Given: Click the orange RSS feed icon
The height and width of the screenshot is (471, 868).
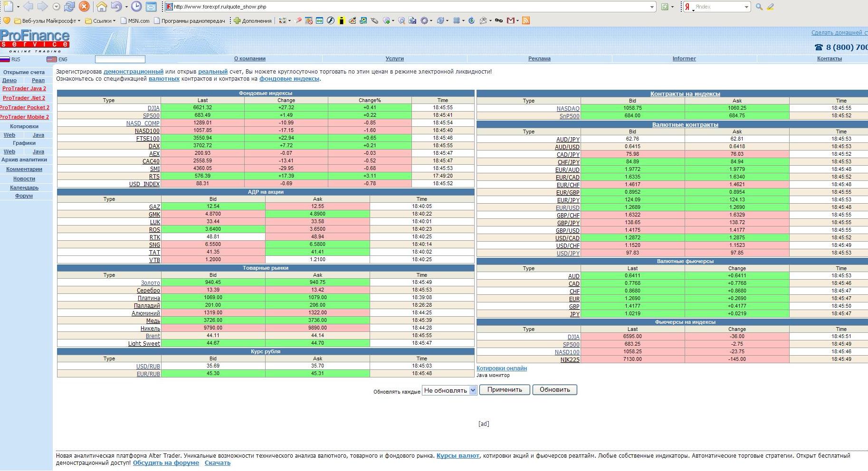Looking at the screenshot, I should (526, 20).
